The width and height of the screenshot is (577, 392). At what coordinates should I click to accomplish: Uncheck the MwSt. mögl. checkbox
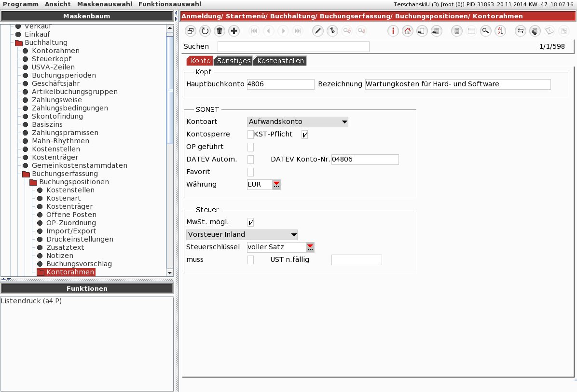point(250,222)
